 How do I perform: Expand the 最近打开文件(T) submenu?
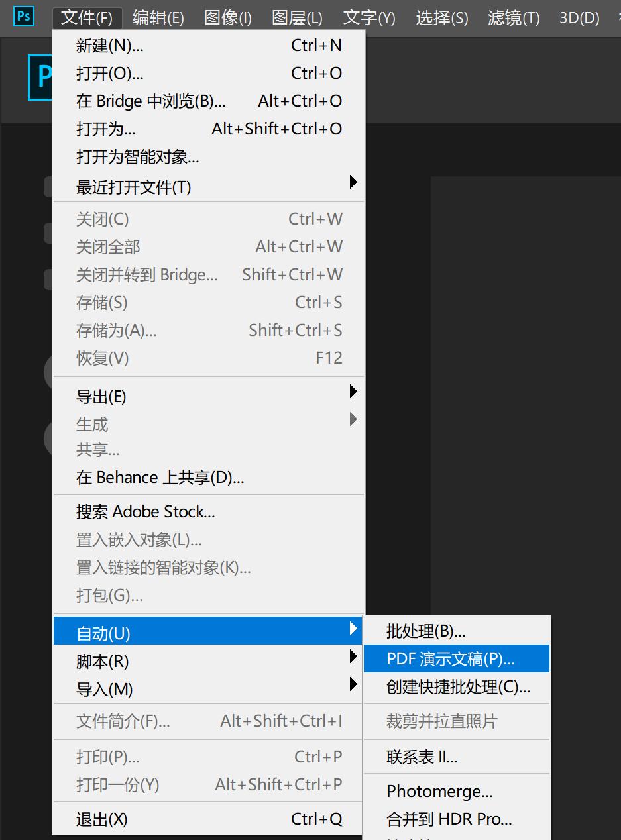point(209,186)
